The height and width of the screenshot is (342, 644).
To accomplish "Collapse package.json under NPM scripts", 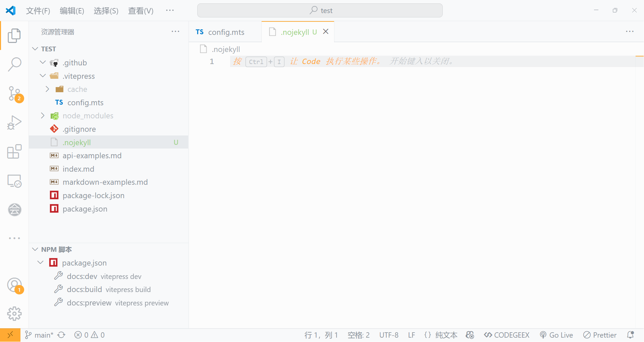I will pyautogui.click(x=41, y=263).
